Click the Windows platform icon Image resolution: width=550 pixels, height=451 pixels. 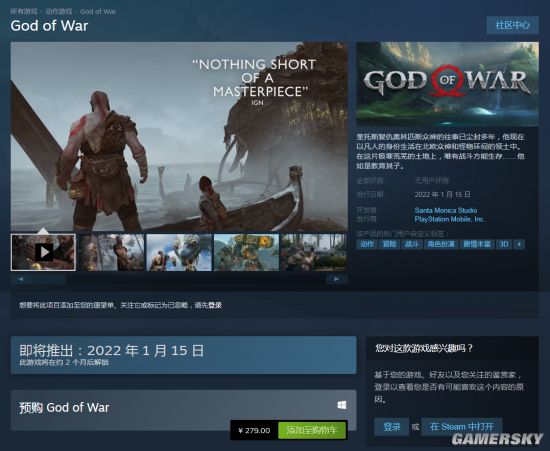(342, 405)
